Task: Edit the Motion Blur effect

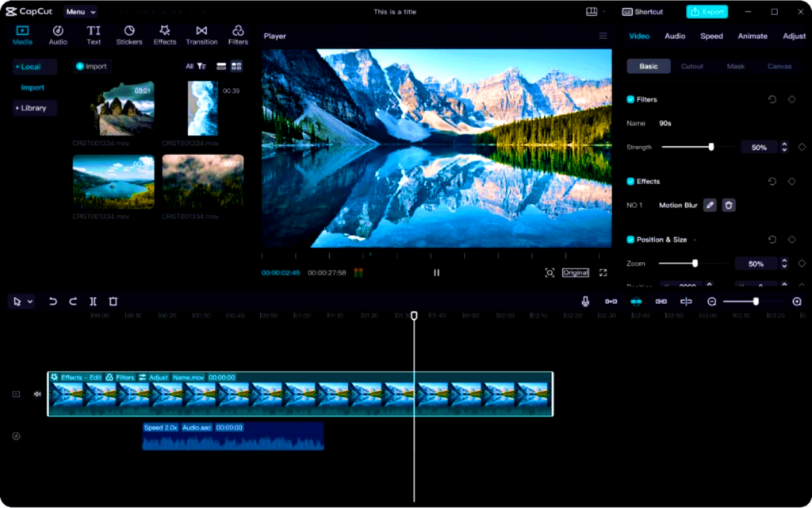Action: [x=710, y=205]
